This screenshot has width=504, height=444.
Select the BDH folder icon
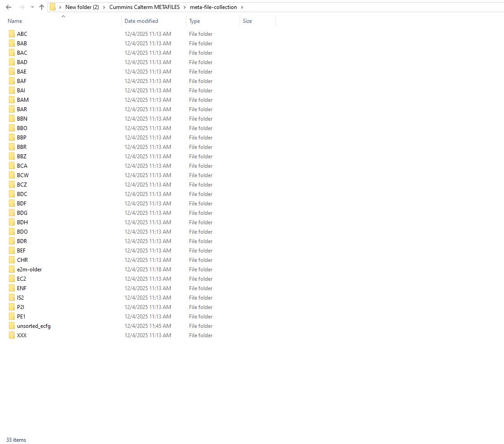[12, 222]
